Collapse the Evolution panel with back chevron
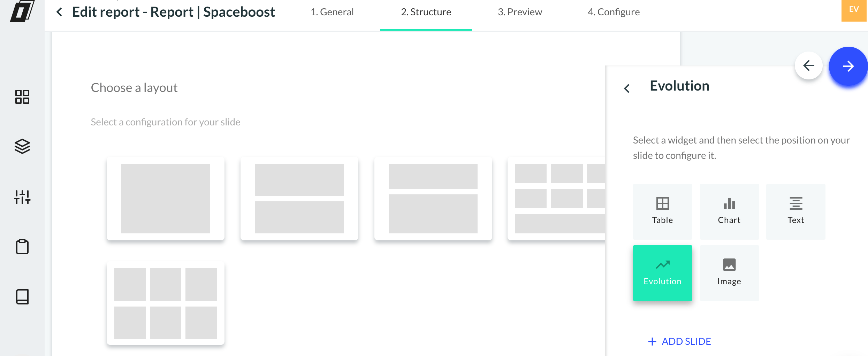 627,88
